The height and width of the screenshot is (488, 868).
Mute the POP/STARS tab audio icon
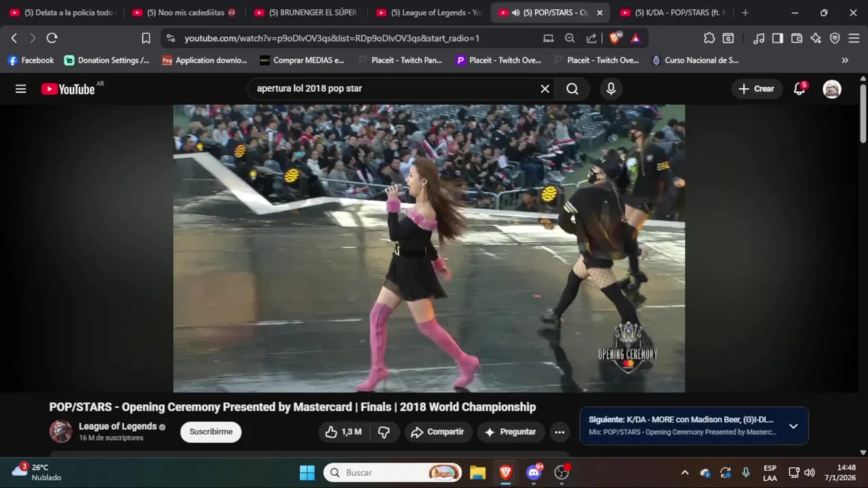pos(515,13)
